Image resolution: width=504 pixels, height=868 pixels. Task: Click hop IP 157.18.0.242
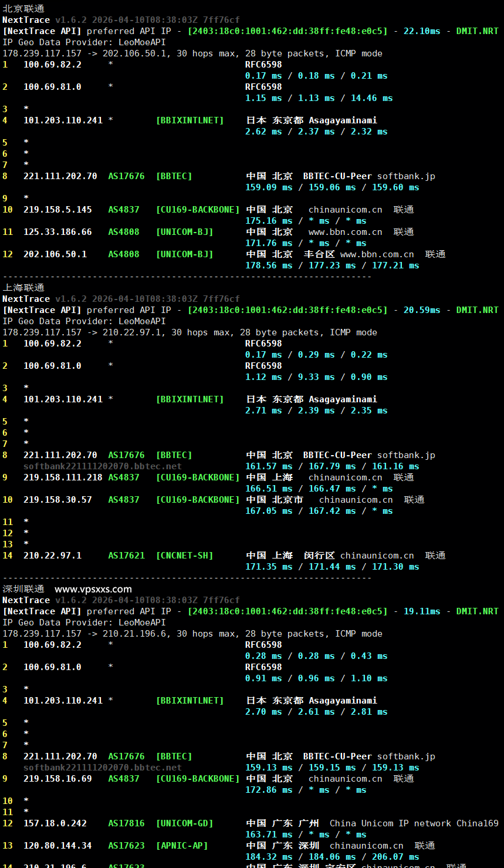[55, 823]
